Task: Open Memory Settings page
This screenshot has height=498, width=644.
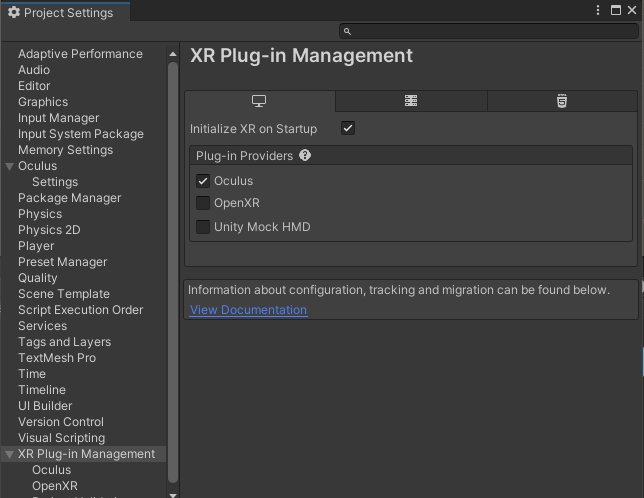Action: (x=65, y=150)
